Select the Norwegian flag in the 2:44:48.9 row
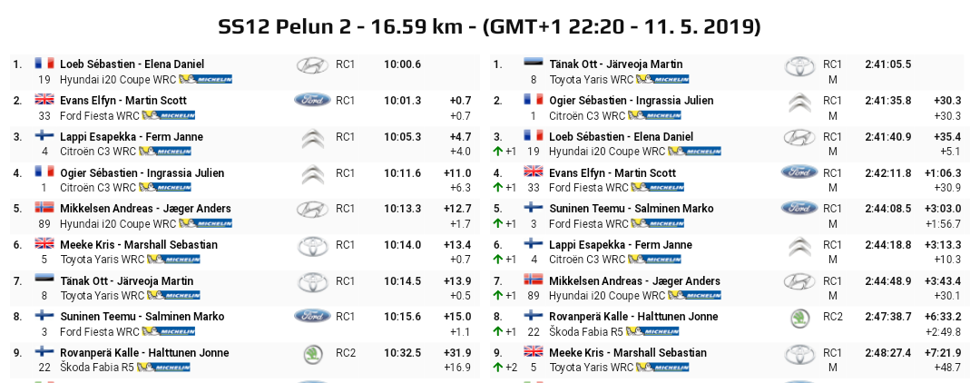 tap(533, 280)
